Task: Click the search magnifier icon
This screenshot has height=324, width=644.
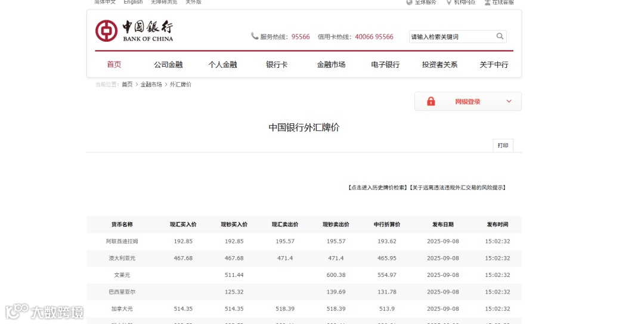Action: 500,36
